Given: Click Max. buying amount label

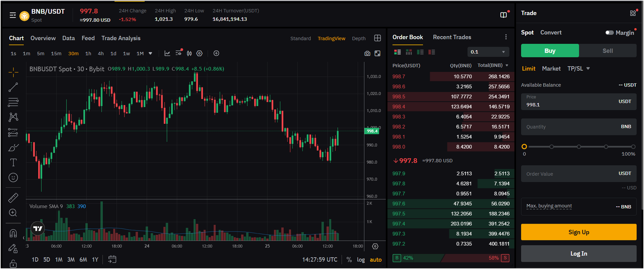Looking at the screenshot, I should (x=549, y=206).
